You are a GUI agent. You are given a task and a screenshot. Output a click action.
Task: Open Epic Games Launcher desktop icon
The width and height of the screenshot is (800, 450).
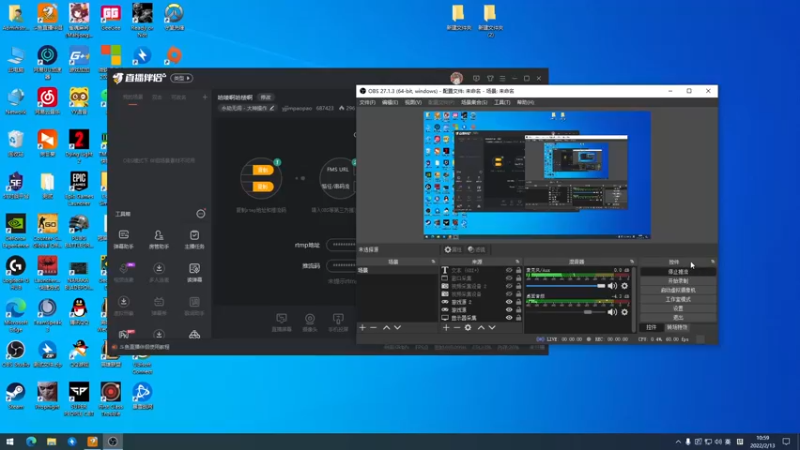click(79, 189)
